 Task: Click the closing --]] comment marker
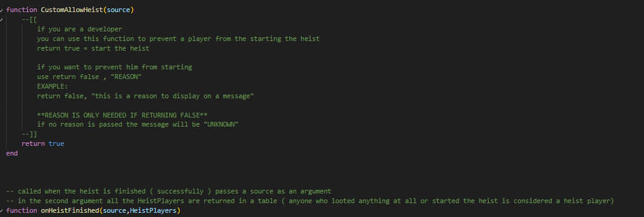[30, 134]
